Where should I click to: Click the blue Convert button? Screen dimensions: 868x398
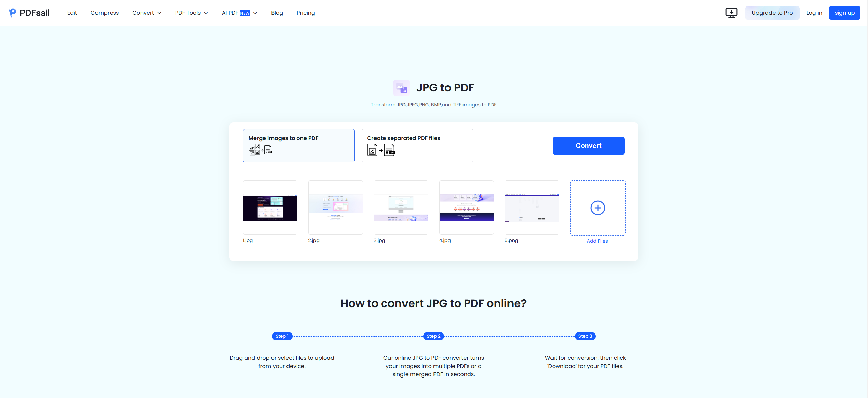click(x=588, y=145)
